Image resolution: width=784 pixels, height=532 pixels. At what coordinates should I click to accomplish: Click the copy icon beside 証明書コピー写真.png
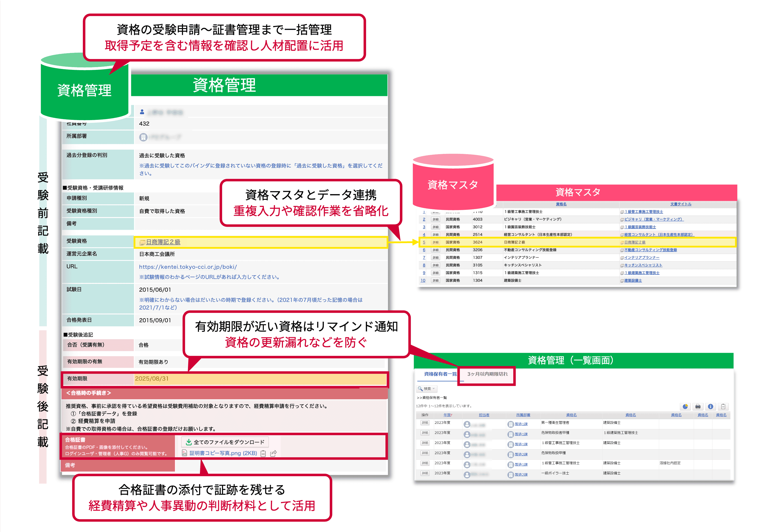click(x=264, y=453)
